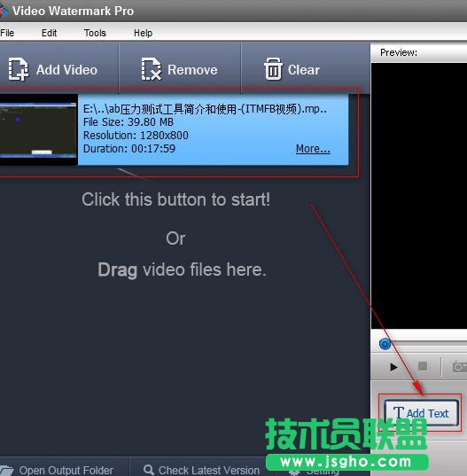Click the black Preview video area
Screen dimensions: 467x476
[x=419, y=196]
